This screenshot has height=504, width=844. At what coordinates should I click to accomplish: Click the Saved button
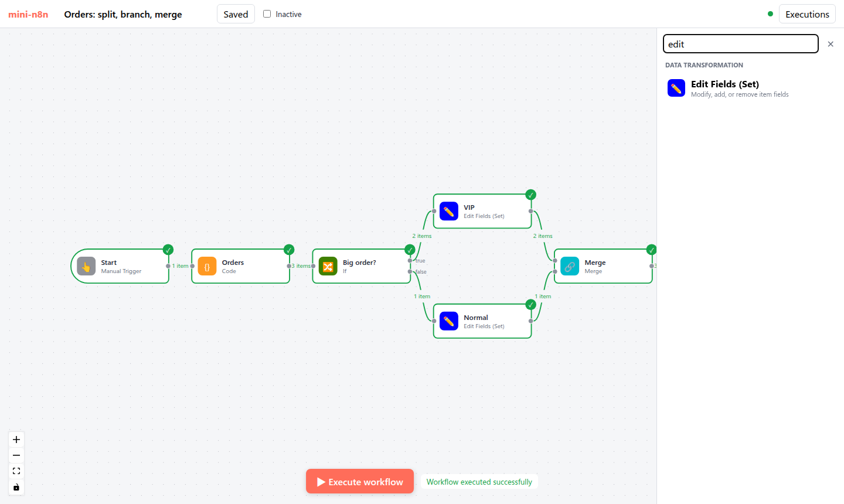236,14
